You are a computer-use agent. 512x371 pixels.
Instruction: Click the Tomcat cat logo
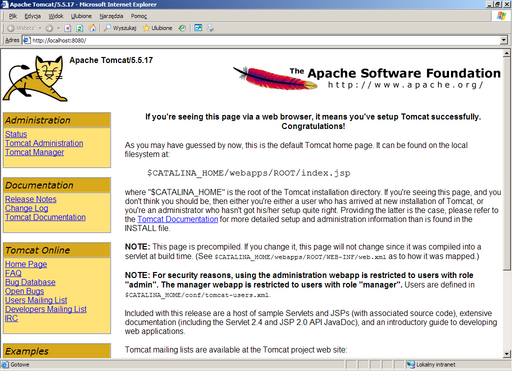pyautogui.click(x=35, y=79)
